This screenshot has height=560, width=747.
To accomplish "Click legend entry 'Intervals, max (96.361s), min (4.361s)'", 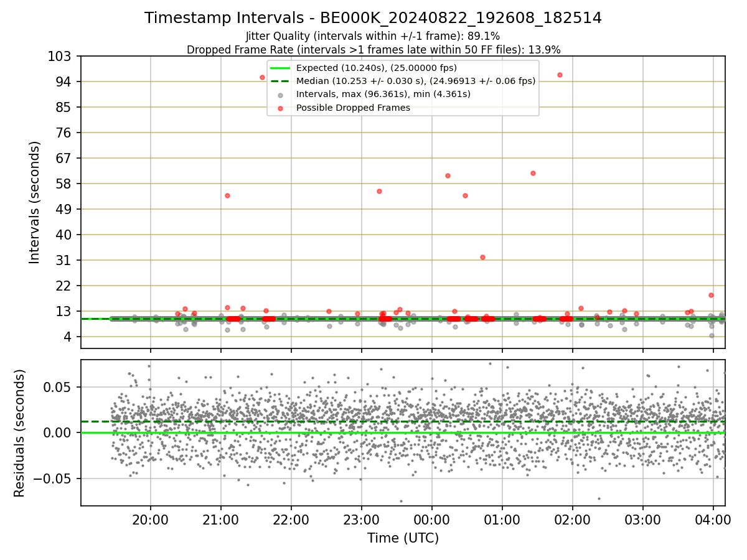I will [x=383, y=95].
